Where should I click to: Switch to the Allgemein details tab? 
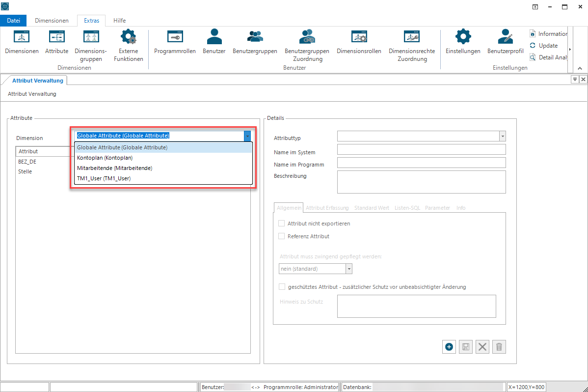tap(289, 208)
